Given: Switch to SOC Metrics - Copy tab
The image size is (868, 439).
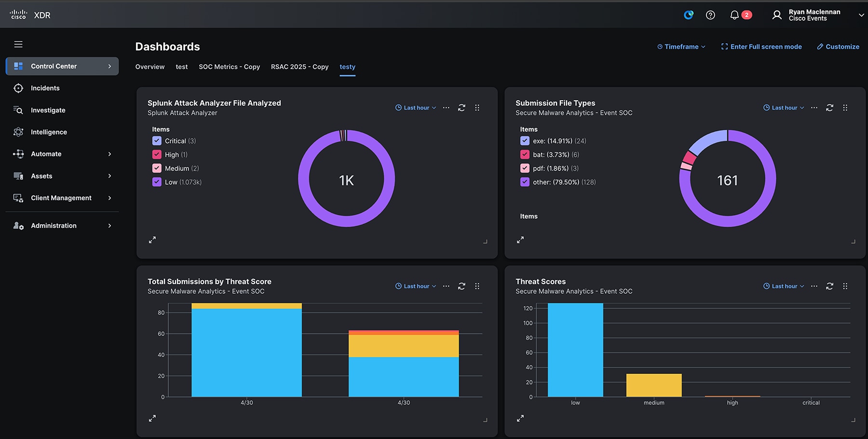Looking at the screenshot, I should [x=230, y=67].
